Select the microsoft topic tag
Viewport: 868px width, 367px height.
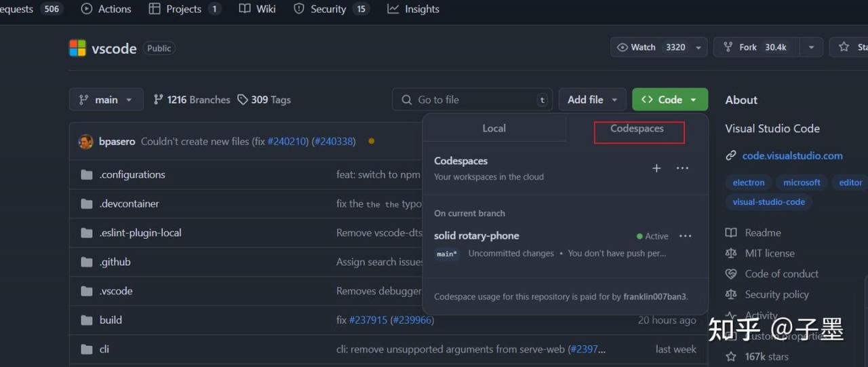802,182
